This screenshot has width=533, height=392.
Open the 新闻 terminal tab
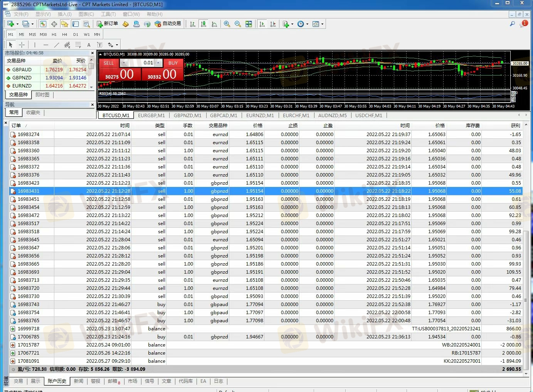(x=78, y=381)
